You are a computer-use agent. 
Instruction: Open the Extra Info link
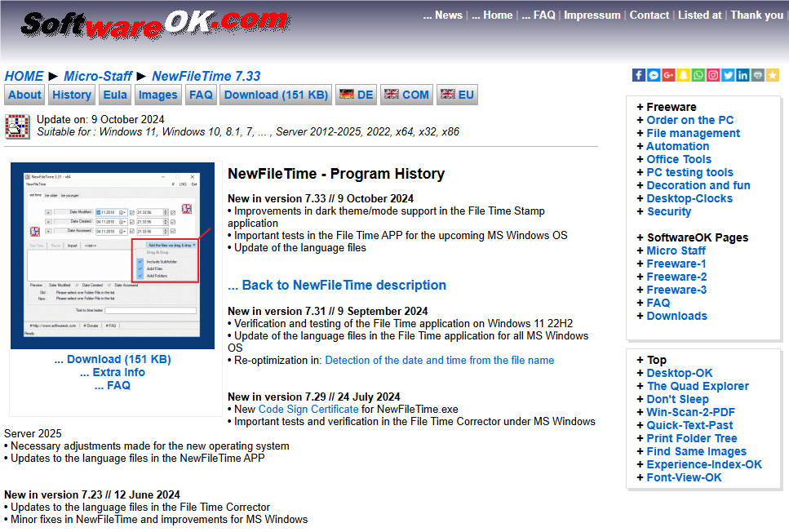[113, 372]
